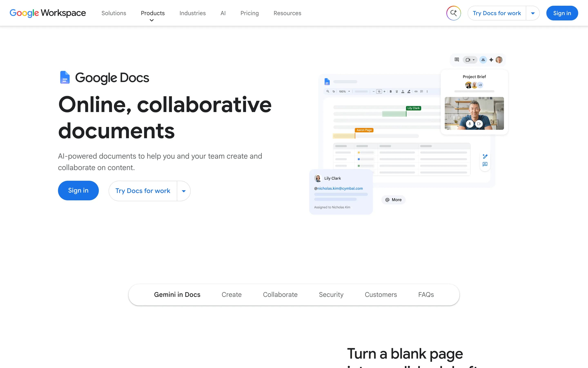Image resolution: width=588 pixels, height=368 pixels.
Task: Click the Underline U icon in illustrated toolbar
Action: (x=397, y=92)
